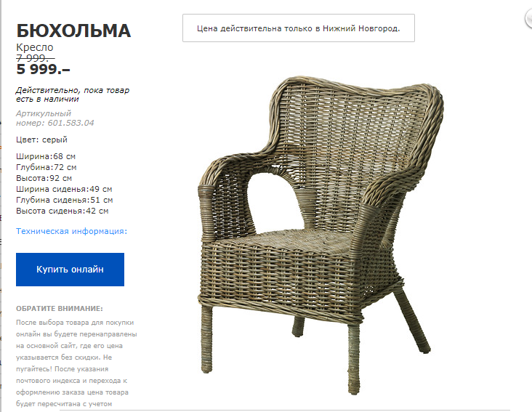Click the Глубина сиденья:51 см line
This screenshot has width=532, height=412.
tap(65, 200)
